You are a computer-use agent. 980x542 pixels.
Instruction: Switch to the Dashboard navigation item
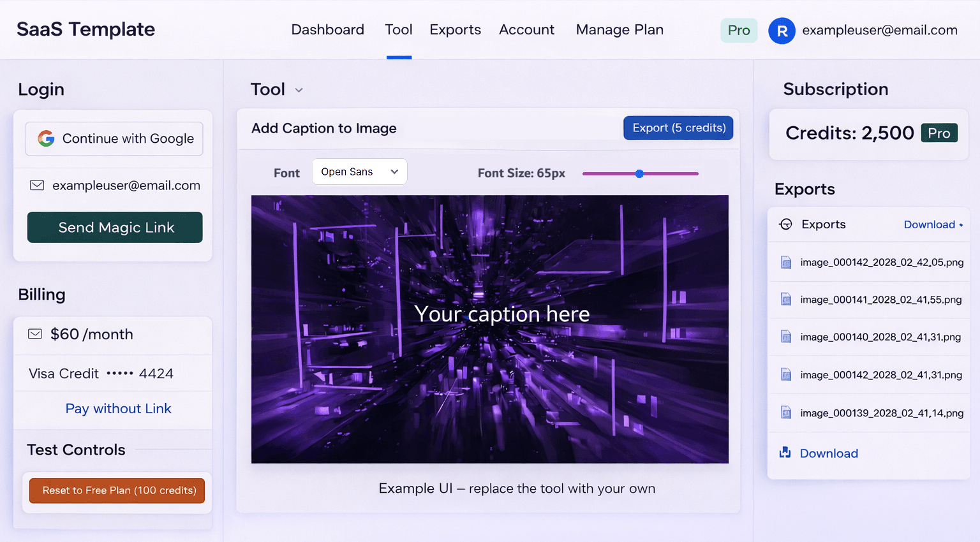(327, 29)
